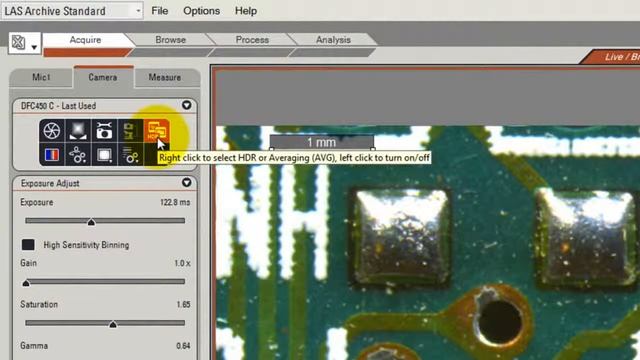The width and height of the screenshot is (640, 360).
Task: Select the Camera panel tab
Action: tap(103, 77)
